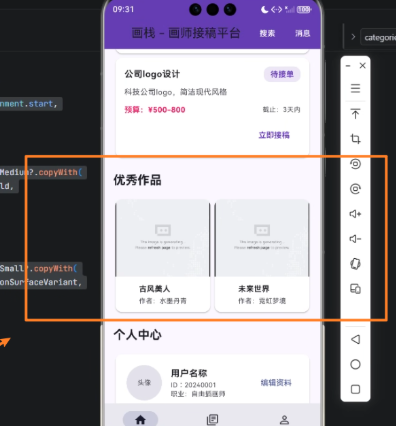The image size is (396, 426).
Task: Click copyWith in the Medium code line
Action: tap(58, 172)
